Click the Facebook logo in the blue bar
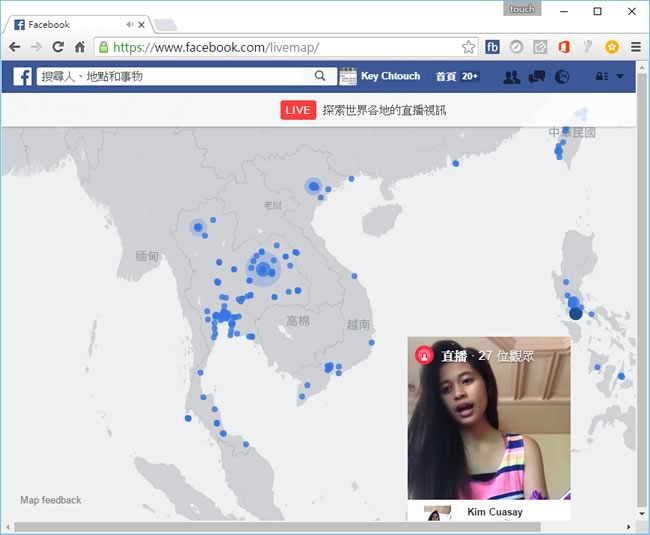Image resolution: width=650 pixels, height=535 pixels. (x=22, y=76)
